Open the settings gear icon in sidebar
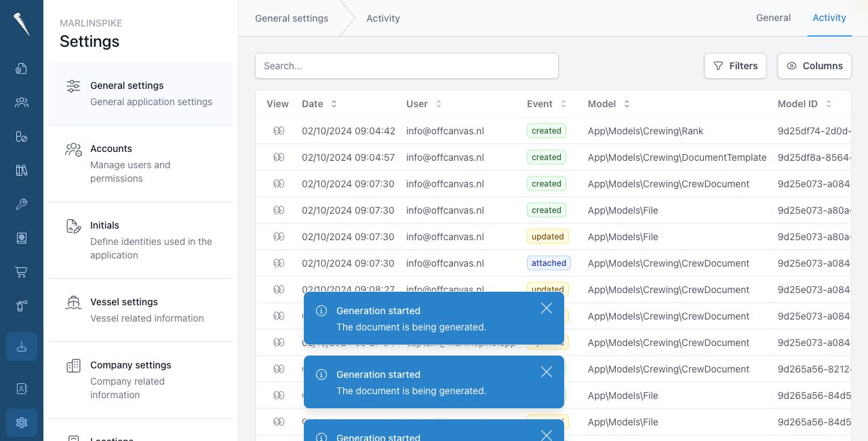 (x=22, y=423)
